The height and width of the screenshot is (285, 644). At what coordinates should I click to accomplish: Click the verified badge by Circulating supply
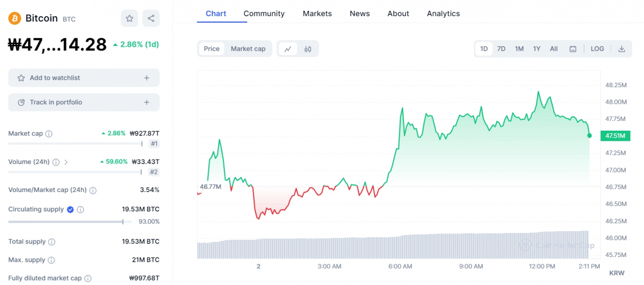[70, 209]
